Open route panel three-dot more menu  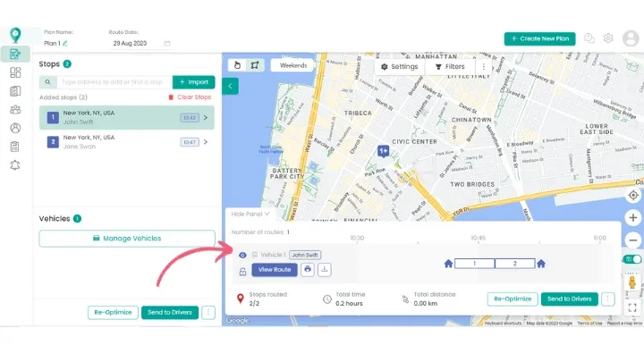tap(608, 299)
